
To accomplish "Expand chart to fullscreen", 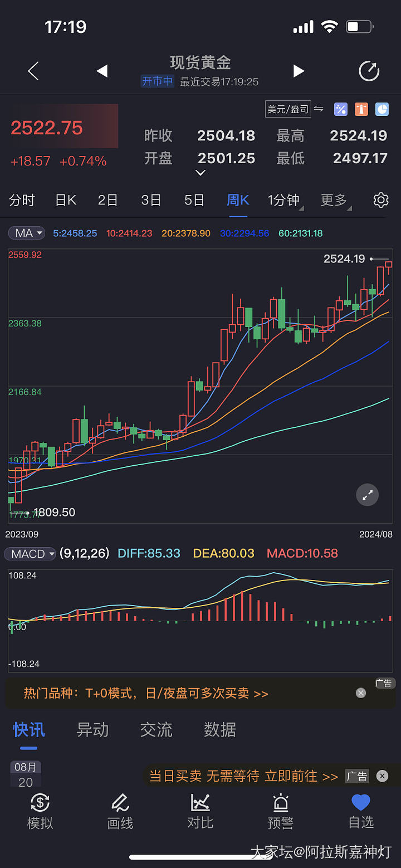I will pyautogui.click(x=368, y=495).
